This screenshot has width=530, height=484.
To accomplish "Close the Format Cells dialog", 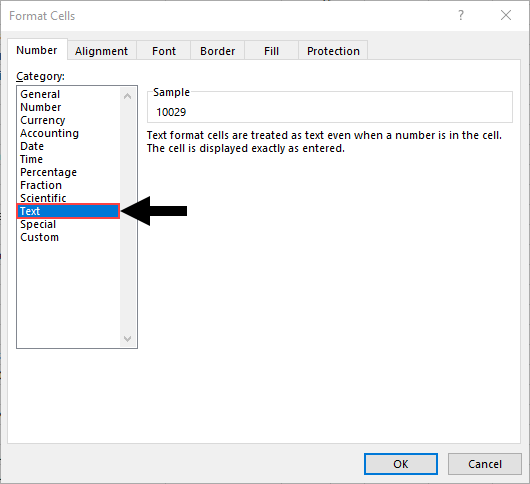I will (506, 15).
